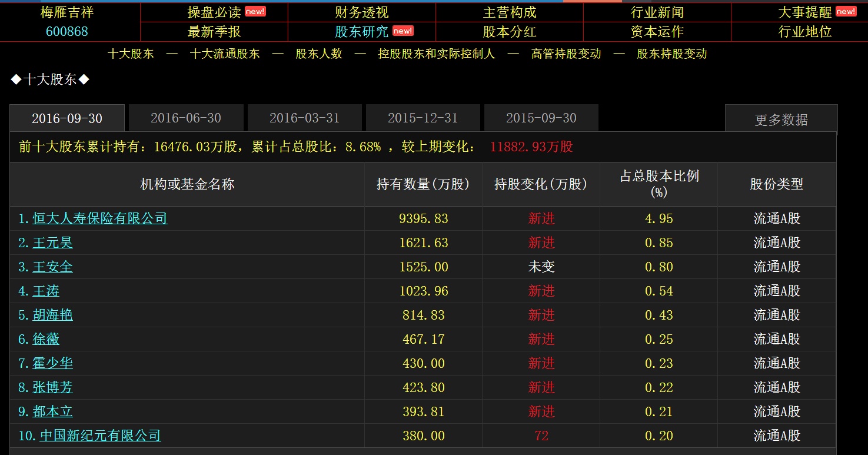Open shareholder 恒大人寿保险有限公司 link

coord(100,218)
